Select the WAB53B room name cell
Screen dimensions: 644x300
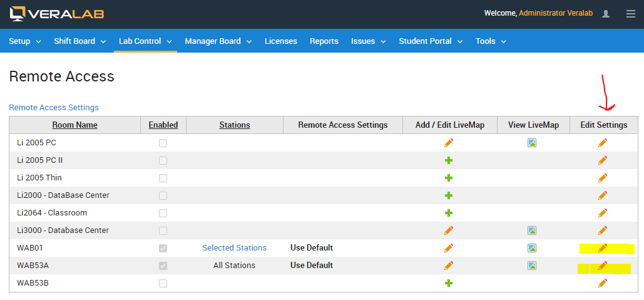tap(33, 283)
